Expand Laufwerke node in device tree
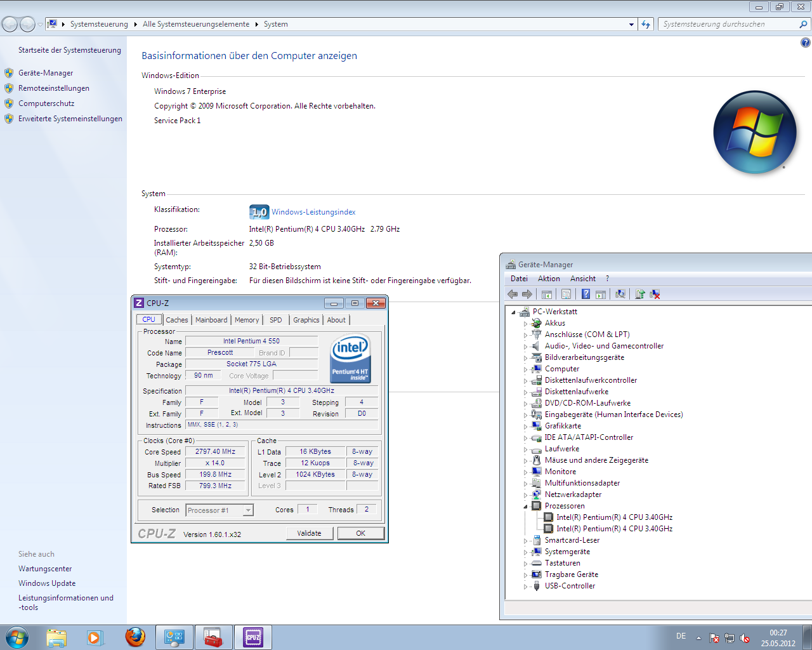 525,449
